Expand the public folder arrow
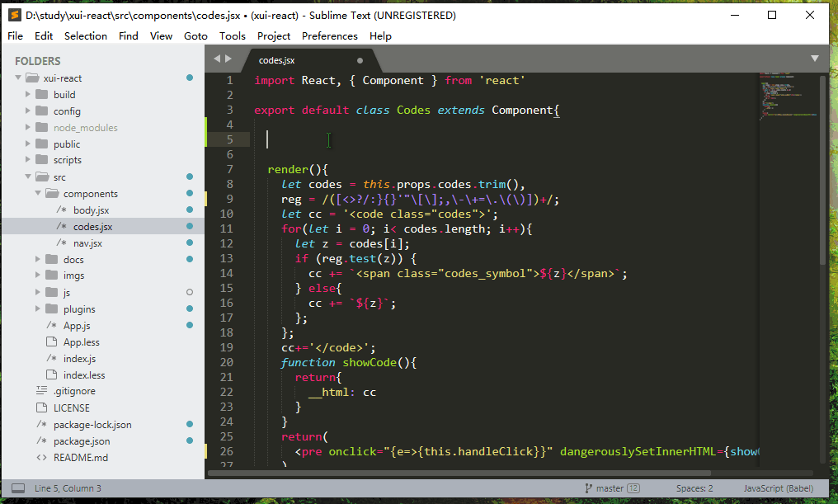 tap(28, 144)
